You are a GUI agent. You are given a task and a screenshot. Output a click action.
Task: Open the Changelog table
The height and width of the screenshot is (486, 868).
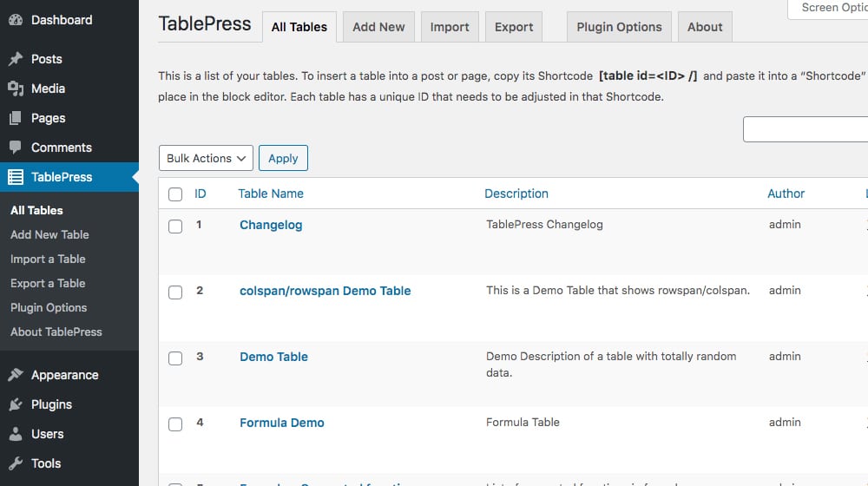point(271,226)
